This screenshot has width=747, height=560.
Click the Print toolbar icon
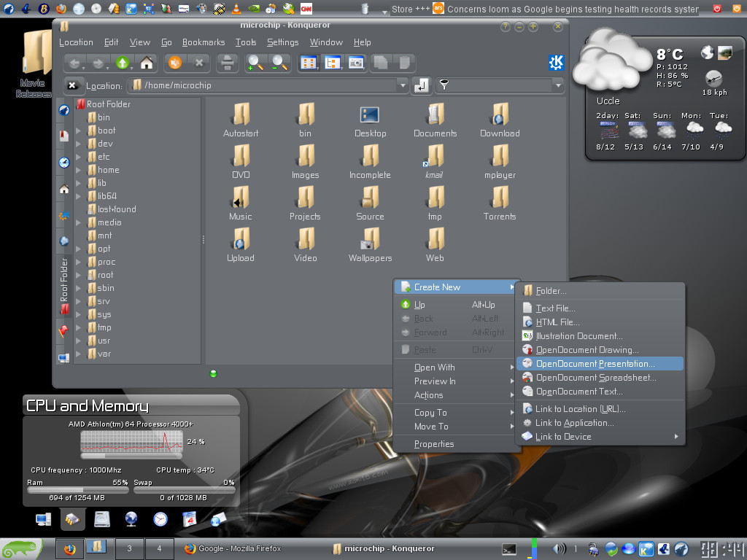pos(228,63)
